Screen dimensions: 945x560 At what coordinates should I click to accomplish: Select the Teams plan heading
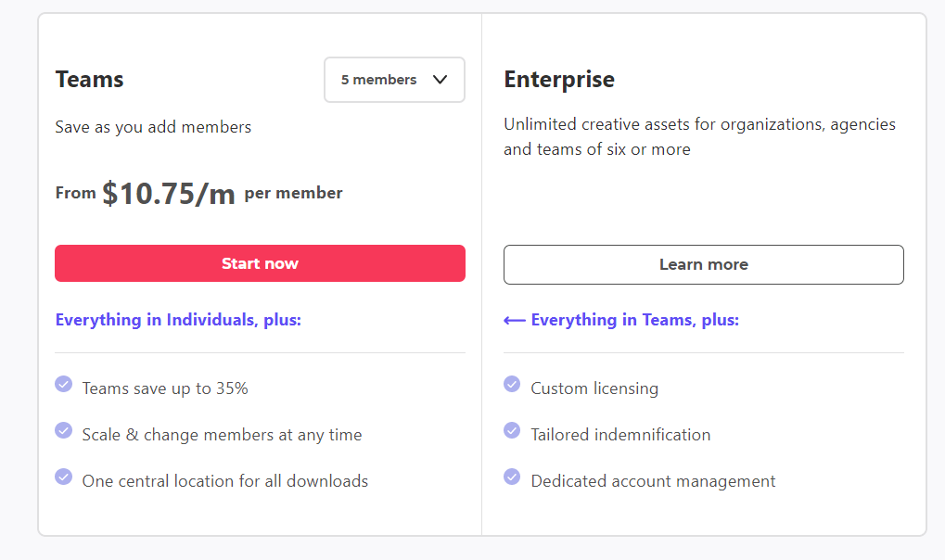pos(89,80)
